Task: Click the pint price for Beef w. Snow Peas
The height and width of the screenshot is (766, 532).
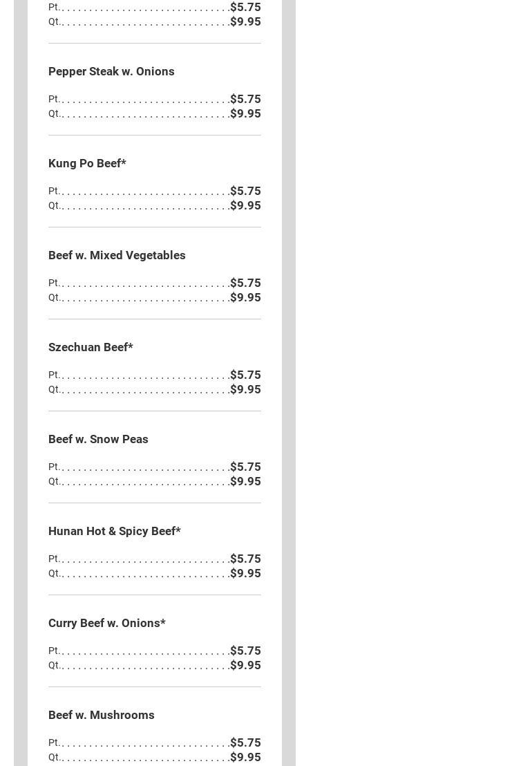Action: point(245,467)
